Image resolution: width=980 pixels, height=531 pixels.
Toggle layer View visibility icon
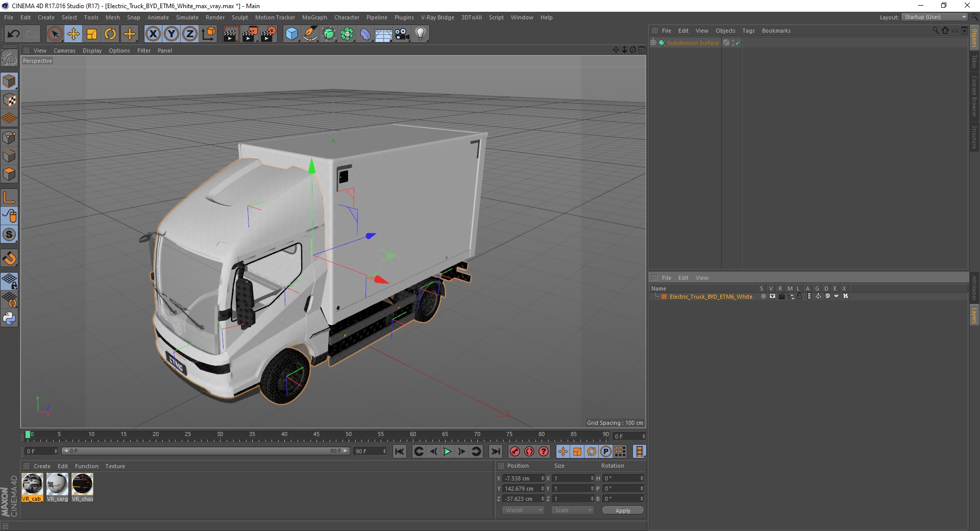pos(772,296)
